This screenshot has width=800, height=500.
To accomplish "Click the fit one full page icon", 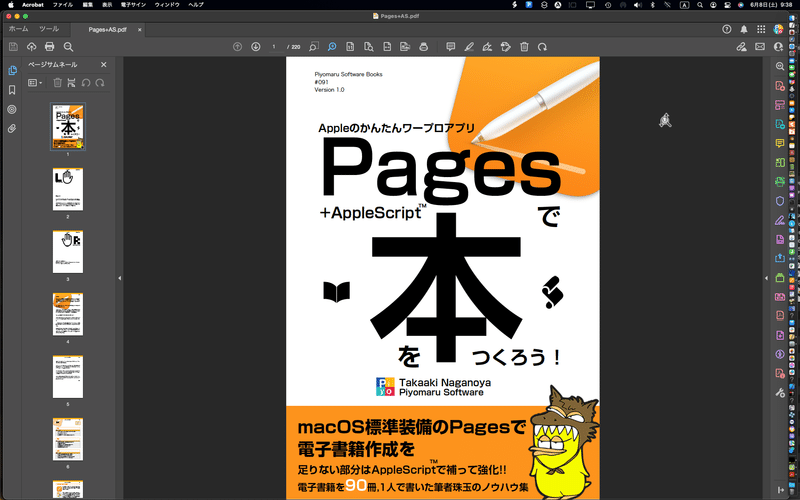I will coord(350,47).
